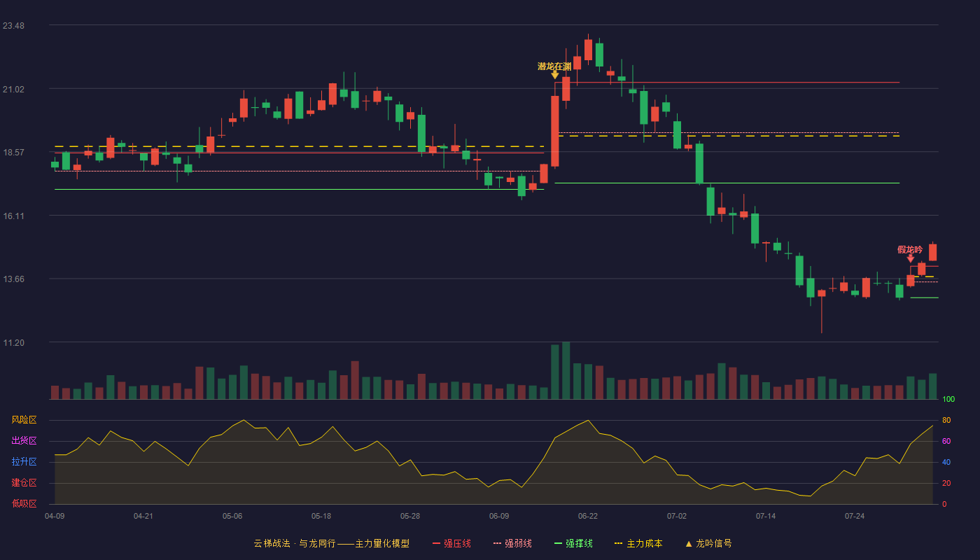Toggle the 主力成本 legend item

point(638,543)
